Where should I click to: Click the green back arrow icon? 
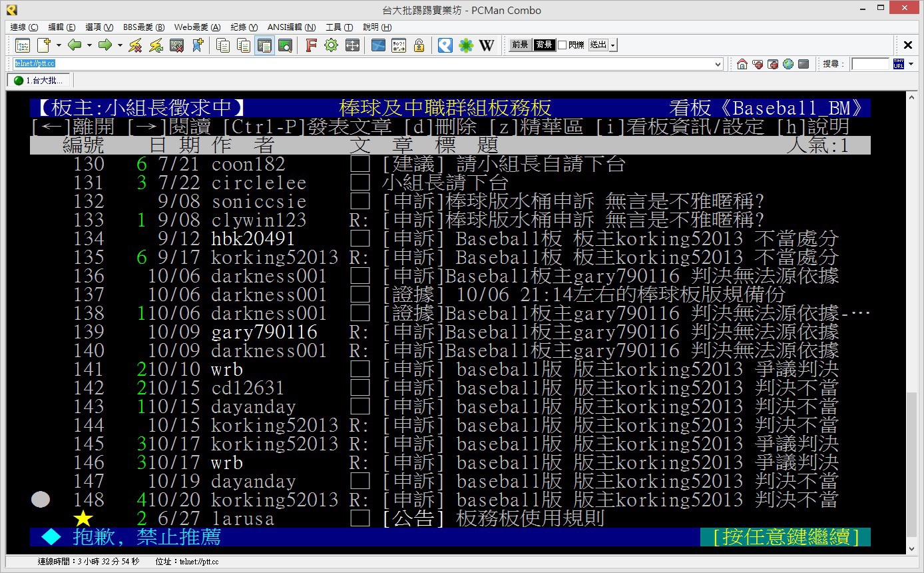pyautogui.click(x=75, y=45)
